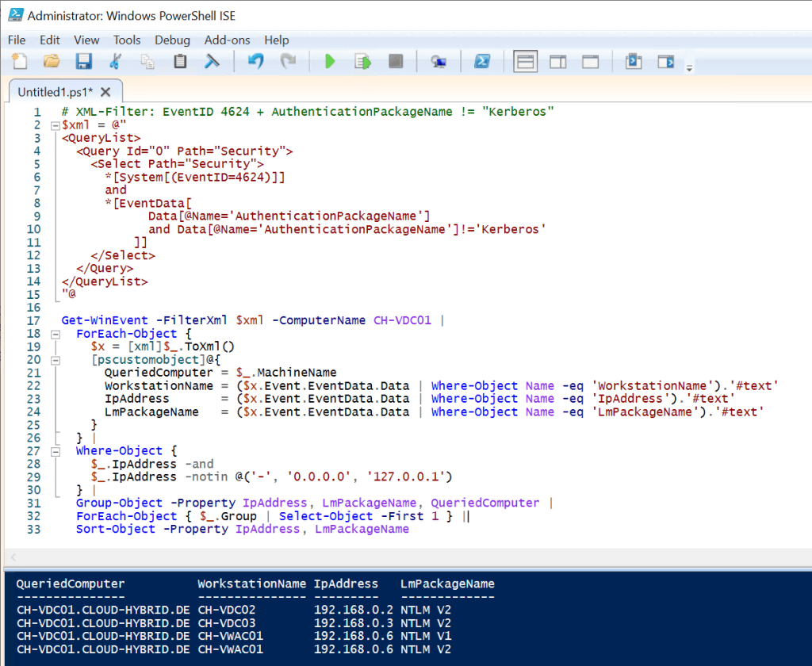Image resolution: width=812 pixels, height=666 pixels.
Task: Undo the last edit
Action: click(x=255, y=62)
